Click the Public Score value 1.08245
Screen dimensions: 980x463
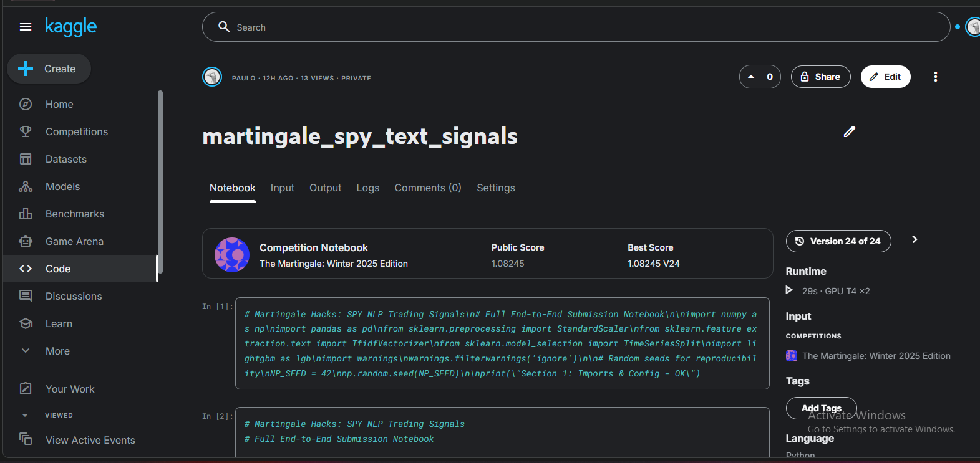tap(507, 264)
